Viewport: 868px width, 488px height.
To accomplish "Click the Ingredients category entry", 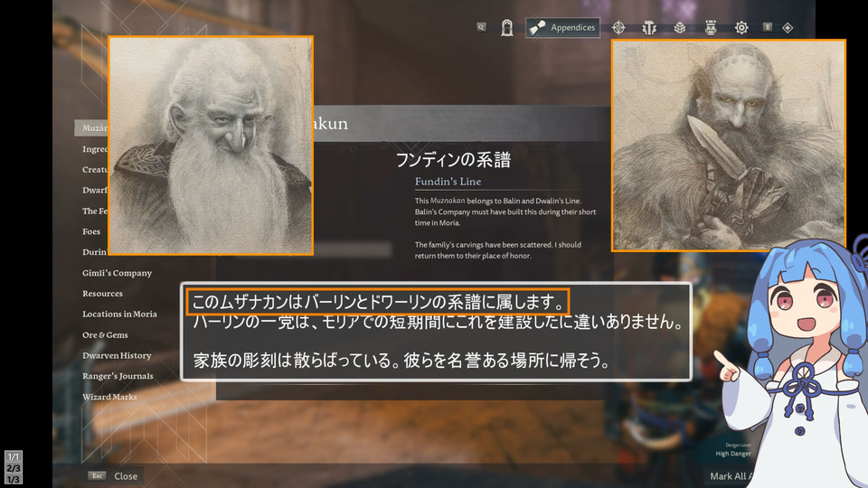I will point(95,149).
